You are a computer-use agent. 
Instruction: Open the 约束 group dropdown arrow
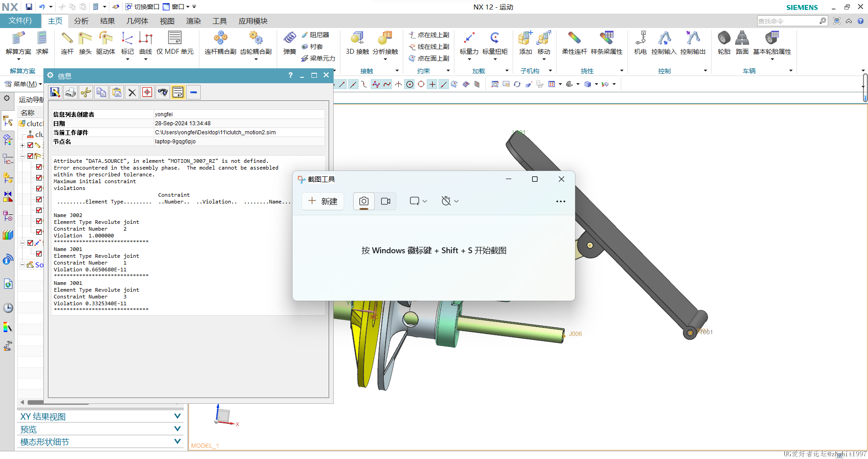click(x=448, y=71)
